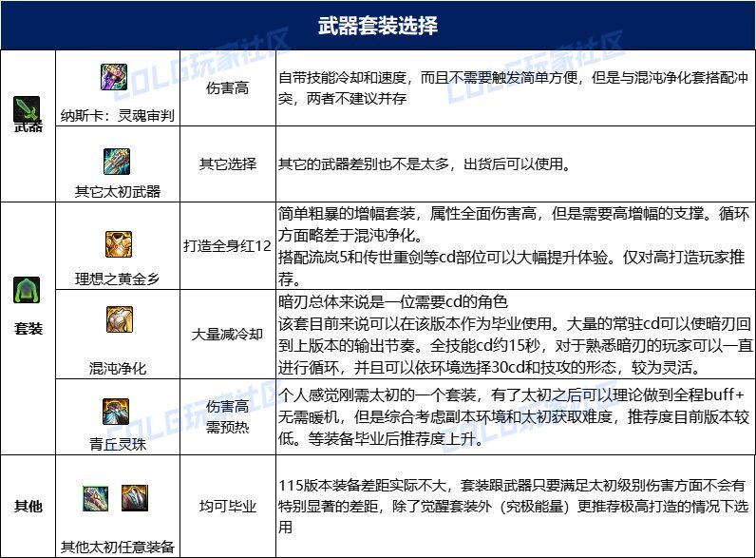Click the 其他太初任意装备 label

point(118,547)
